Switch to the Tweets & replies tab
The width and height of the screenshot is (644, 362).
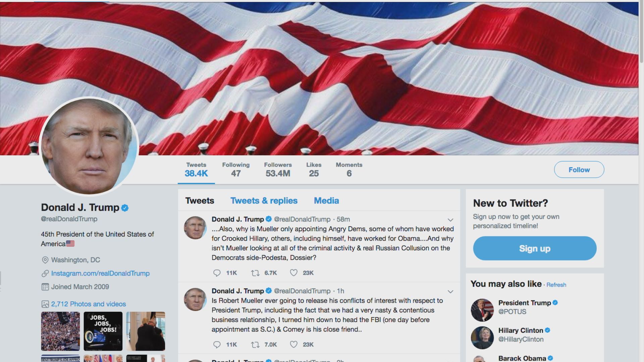264,200
